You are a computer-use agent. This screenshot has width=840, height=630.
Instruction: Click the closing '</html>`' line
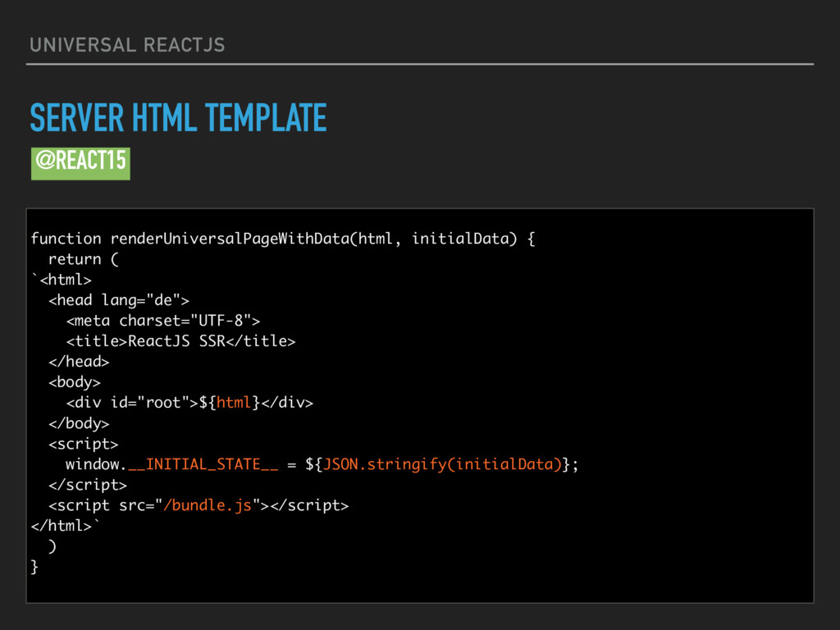66,526
